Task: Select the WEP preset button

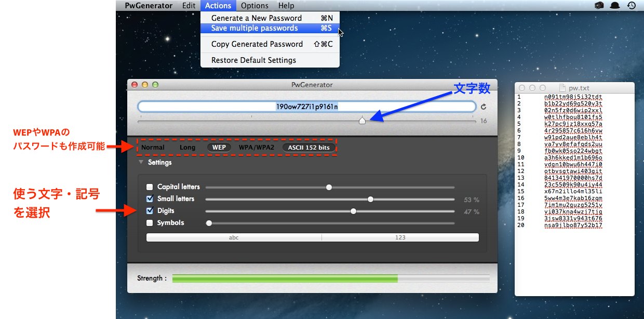Action: pos(219,147)
